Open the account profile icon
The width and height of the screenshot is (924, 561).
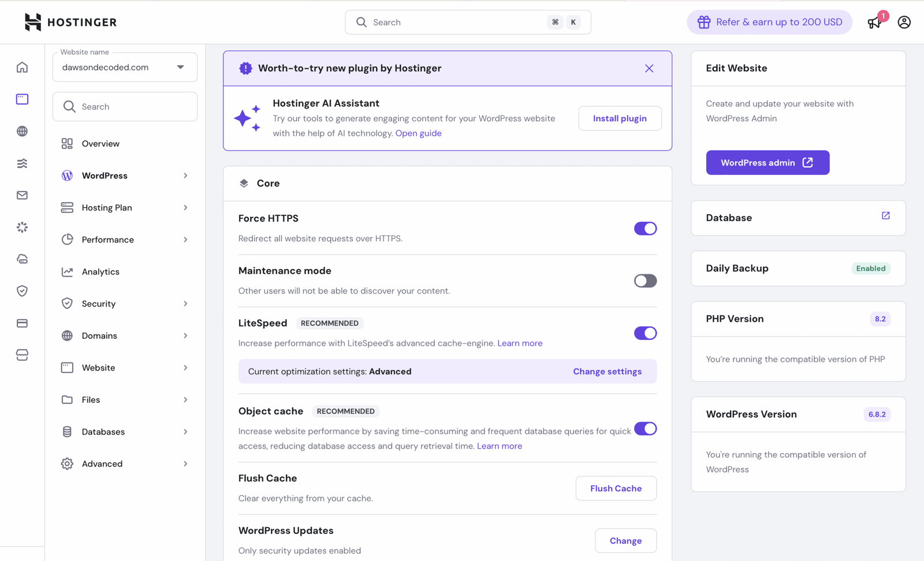coord(904,22)
